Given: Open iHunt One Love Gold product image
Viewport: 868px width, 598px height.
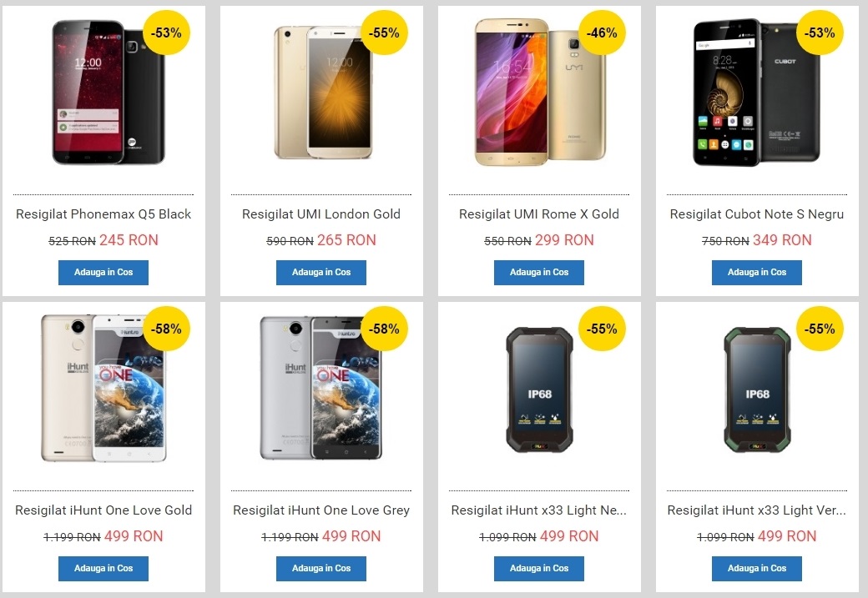Looking at the screenshot, I should coord(103,388).
